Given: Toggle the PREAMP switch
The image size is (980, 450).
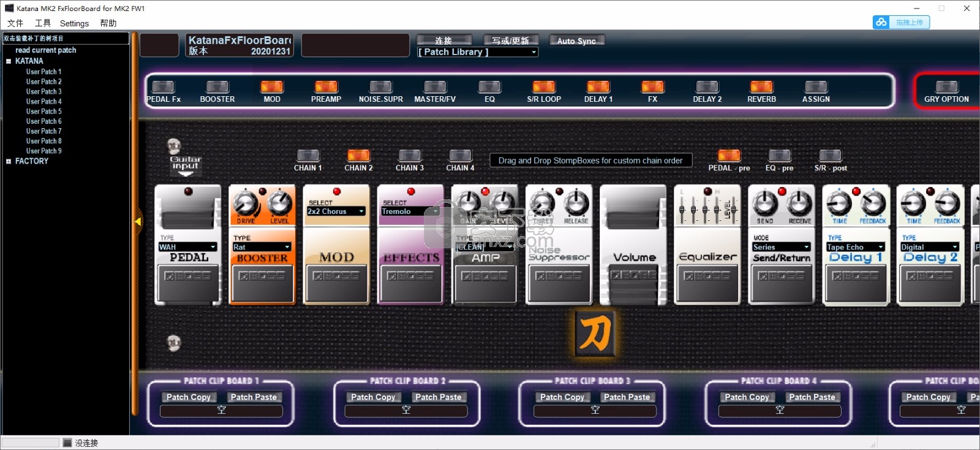Looking at the screenshot, I should [x=326, y=87].
